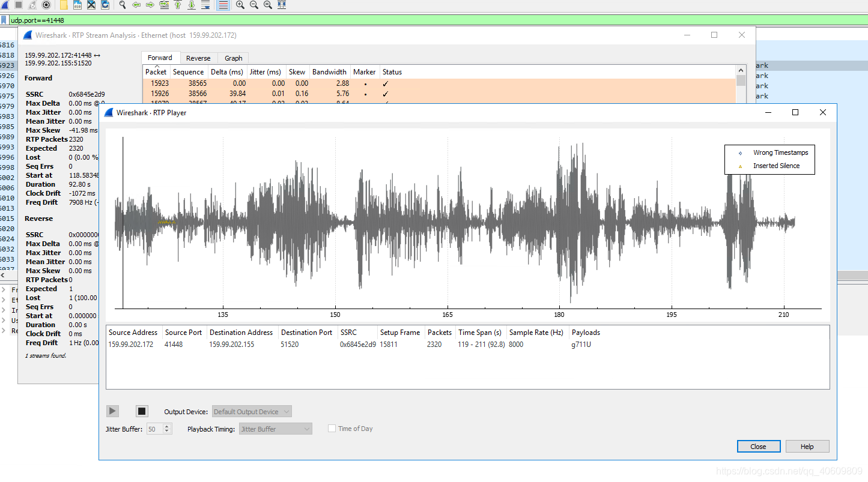Click the go to specified packet icon
868x482 pixels.
point(164,5)
